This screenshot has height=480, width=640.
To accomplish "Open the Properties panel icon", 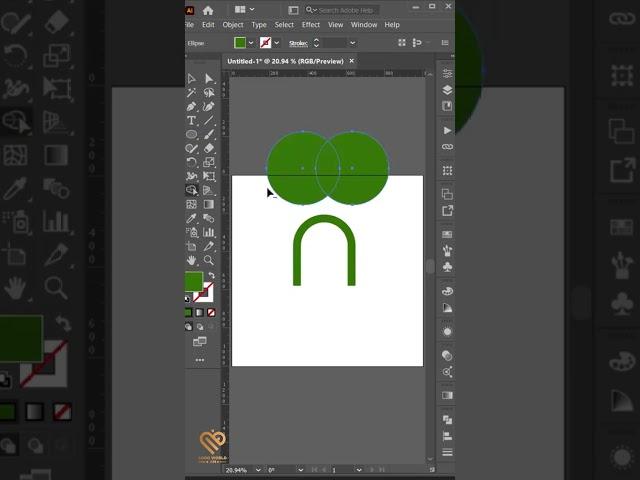I will click(447, 73).
